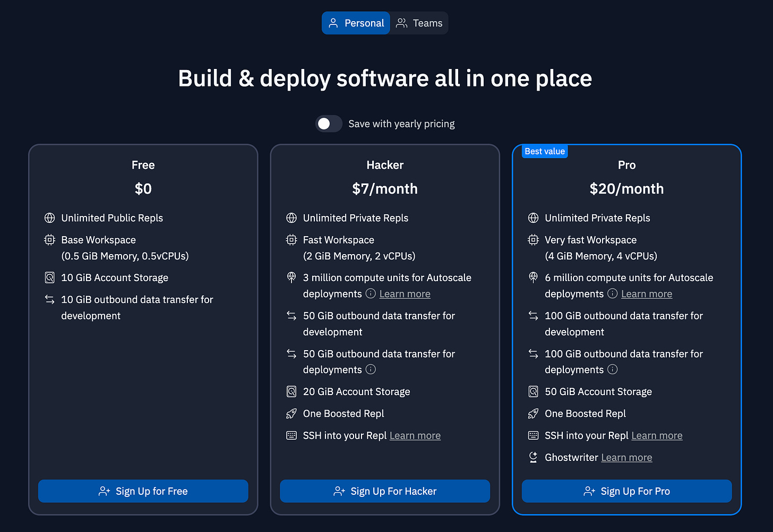Click globe icon beside Unlimited Public Repls
The image size is (773, 532).
pyautogui.click(x=49, y=218)
